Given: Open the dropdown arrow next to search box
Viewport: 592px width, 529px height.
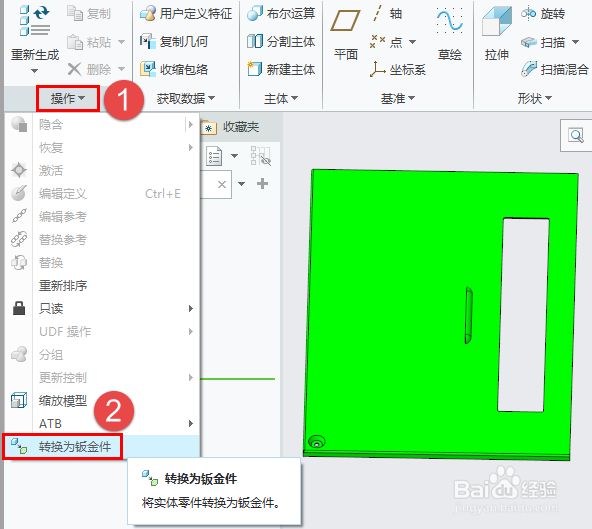Looking at the screenshot, I should (242, 184).
